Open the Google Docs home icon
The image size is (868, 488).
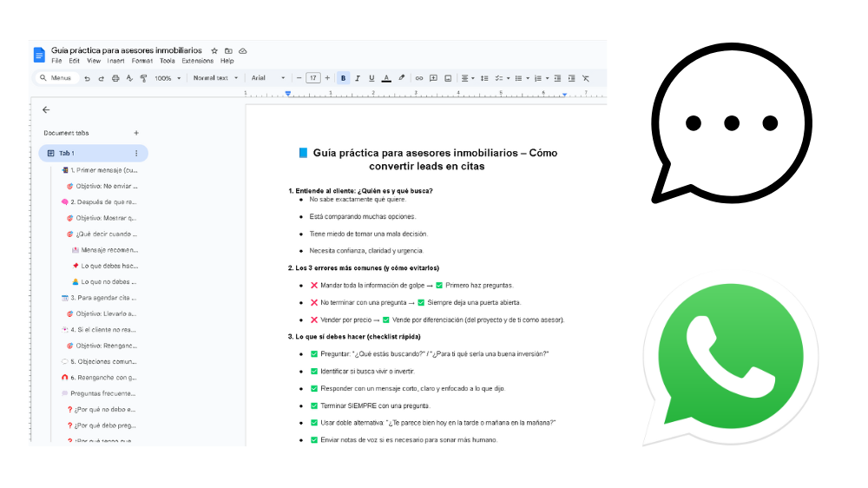39,55
